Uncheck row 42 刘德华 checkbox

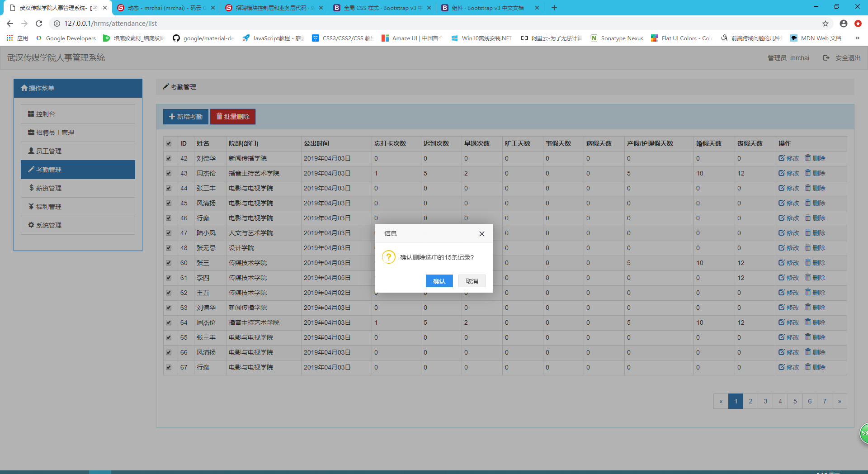(x=169, y=158)
